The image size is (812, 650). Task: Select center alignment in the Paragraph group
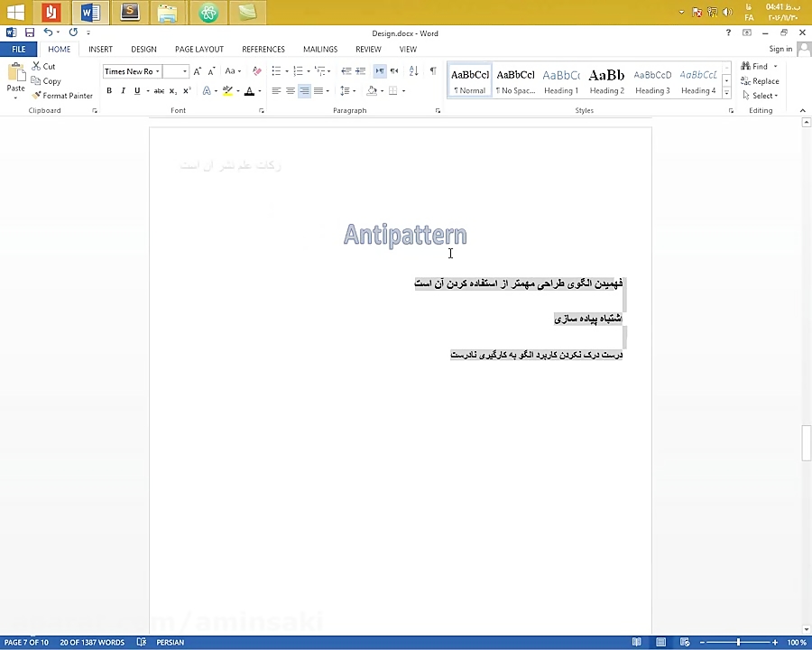coord(290,90)
